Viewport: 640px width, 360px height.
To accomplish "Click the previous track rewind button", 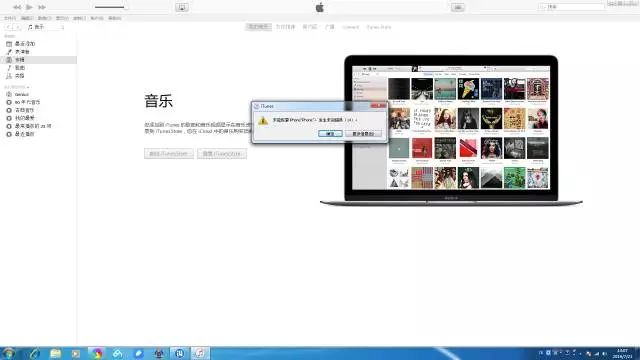I will point(17,7).
